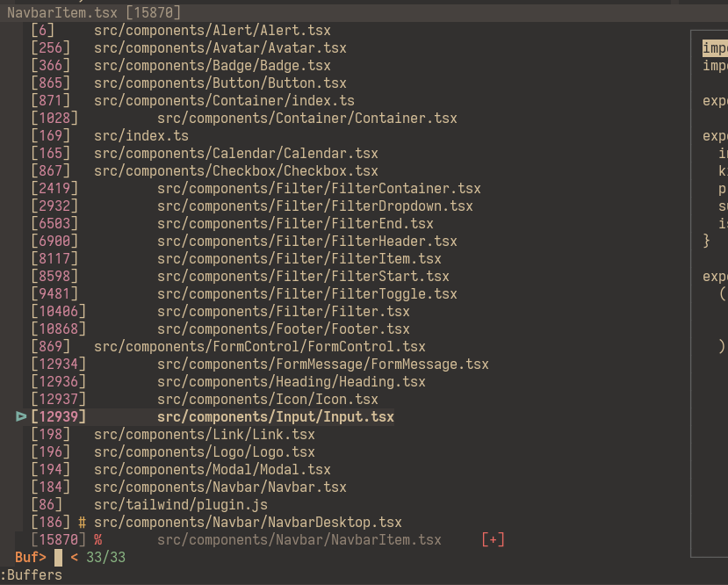Click the :Buffers command line
Screen dimensions: 728x585
pos(31,575)
